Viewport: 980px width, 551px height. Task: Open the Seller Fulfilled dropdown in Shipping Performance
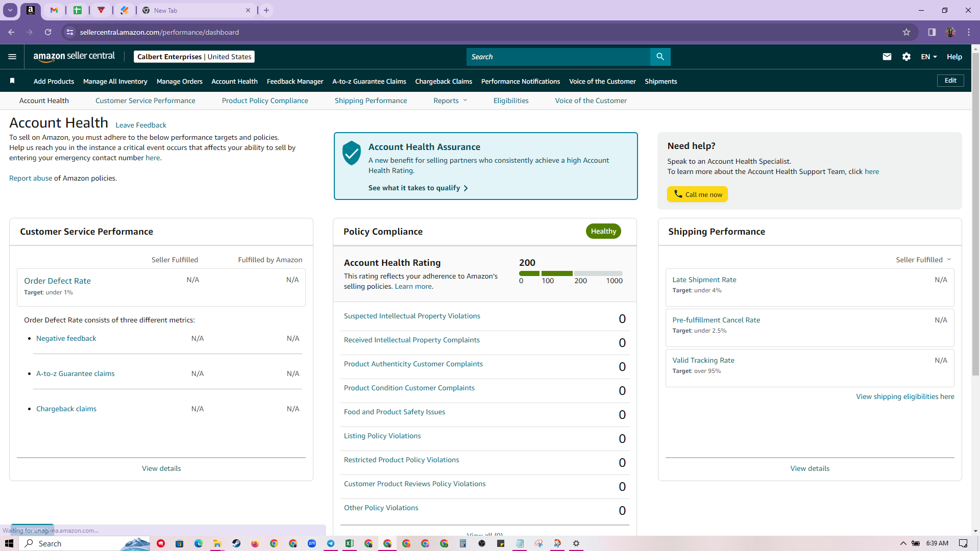tap(923, 260)
